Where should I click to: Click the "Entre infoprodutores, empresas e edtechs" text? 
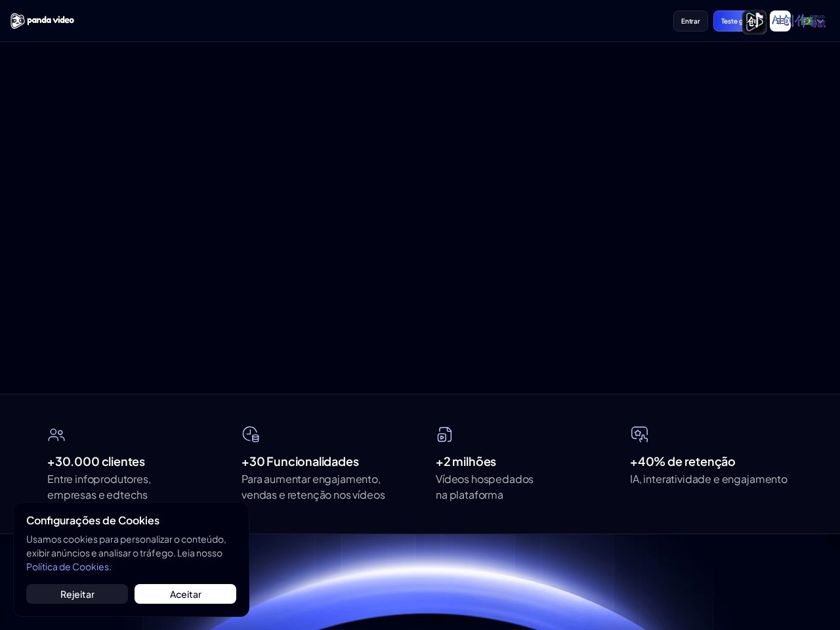(x=99, y=487)
